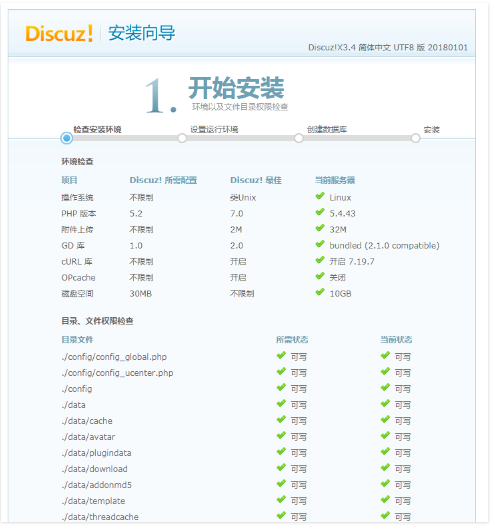Click required-status check for ./data/download
This screenshot has width=498, height=531.
point(281,468)
